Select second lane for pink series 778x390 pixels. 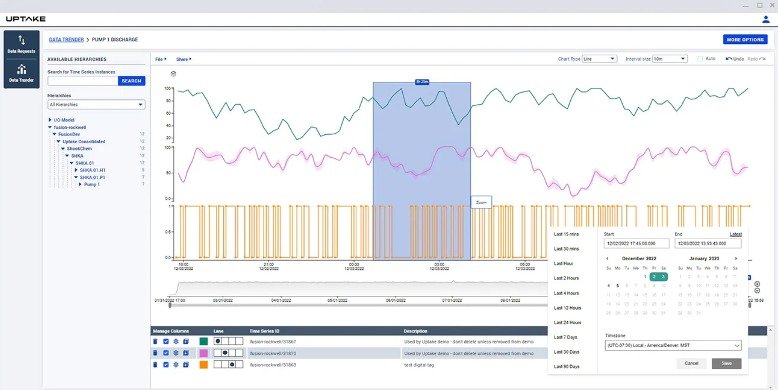pos(225,353)
